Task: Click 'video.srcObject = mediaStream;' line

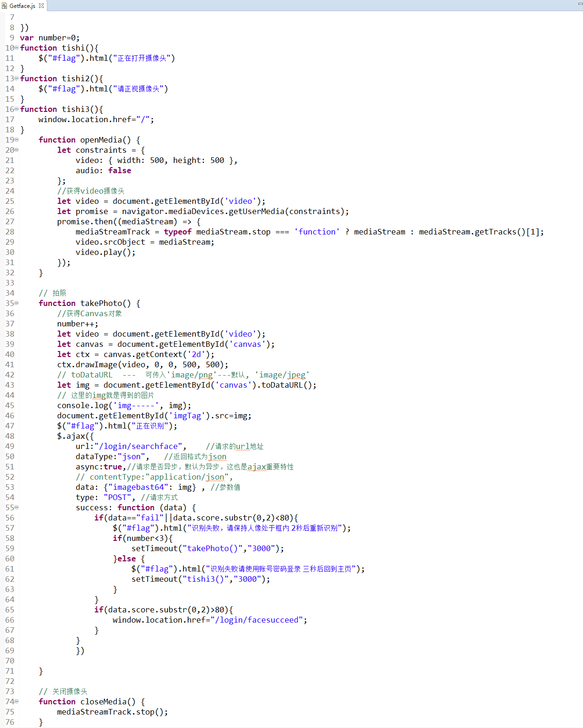Action: 145,242
